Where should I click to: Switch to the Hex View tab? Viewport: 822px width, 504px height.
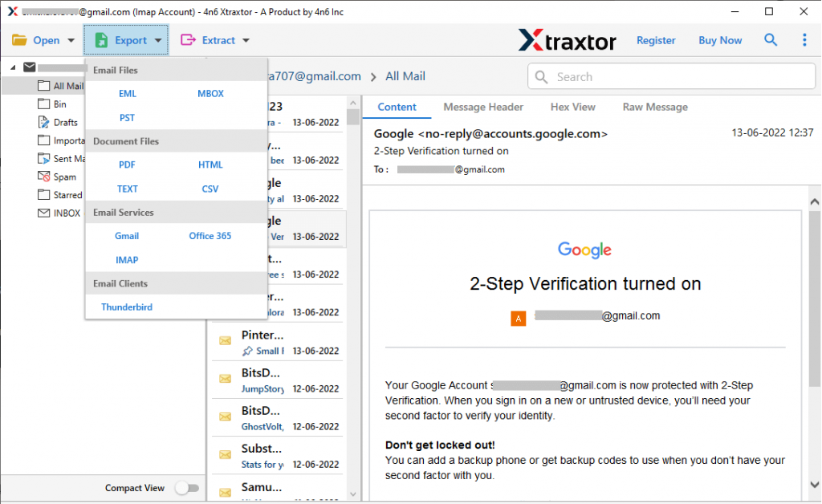point(573,107)
